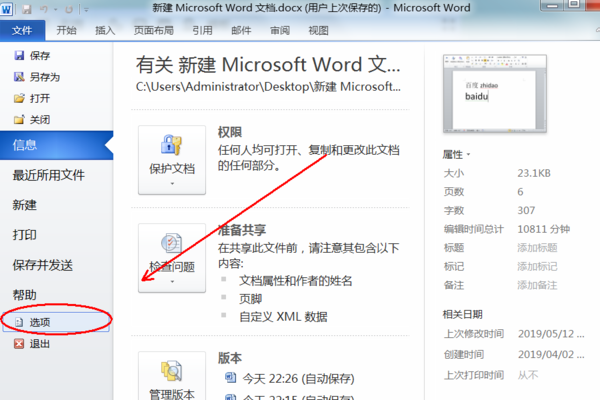This screenshot has height=400, width=600.
Task: Click the document preview thumbnail
Action: pos(495,94)
